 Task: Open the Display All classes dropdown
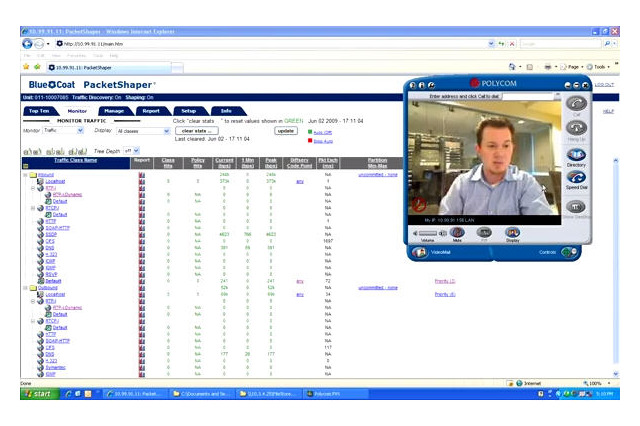(x=143, y=131)
